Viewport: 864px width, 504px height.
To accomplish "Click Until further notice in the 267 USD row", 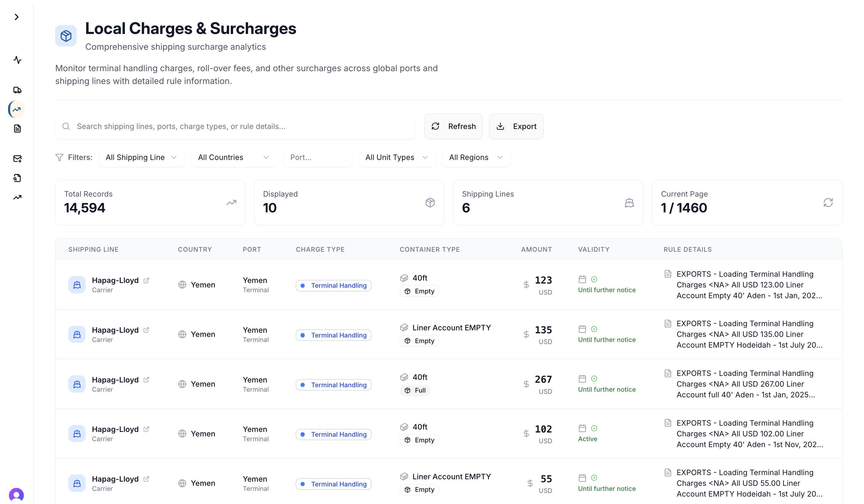I will [606, 389].
